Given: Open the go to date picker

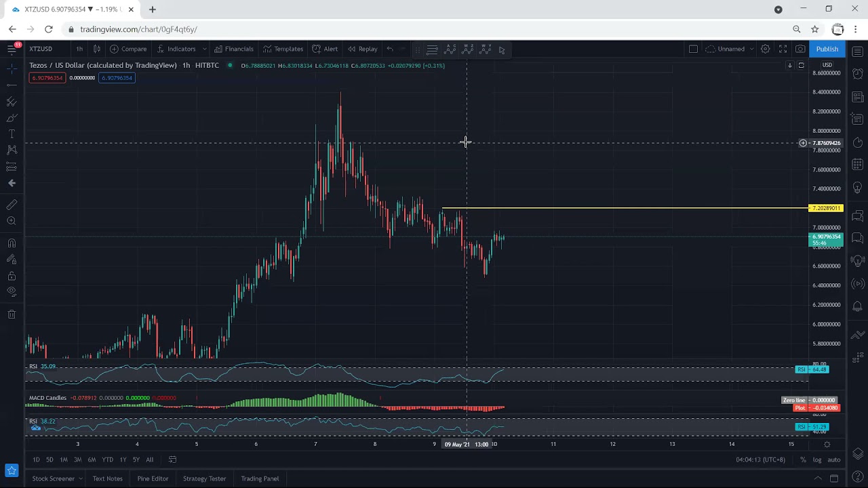Looking at the screenshot, I should (x=172, y=460).
